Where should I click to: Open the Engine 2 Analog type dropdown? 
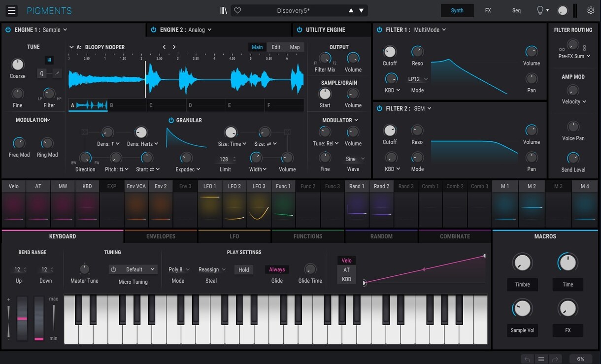pos(200,30)
